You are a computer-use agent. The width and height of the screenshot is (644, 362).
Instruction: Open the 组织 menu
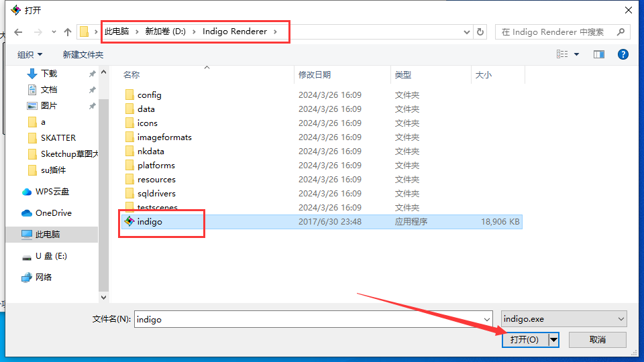(x=30, y=54)
